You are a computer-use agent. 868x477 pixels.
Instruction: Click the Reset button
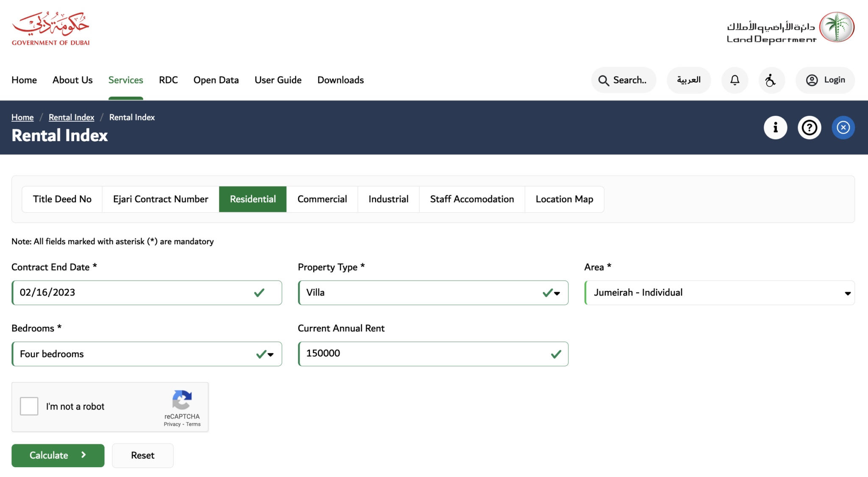[x=142, y=455]
